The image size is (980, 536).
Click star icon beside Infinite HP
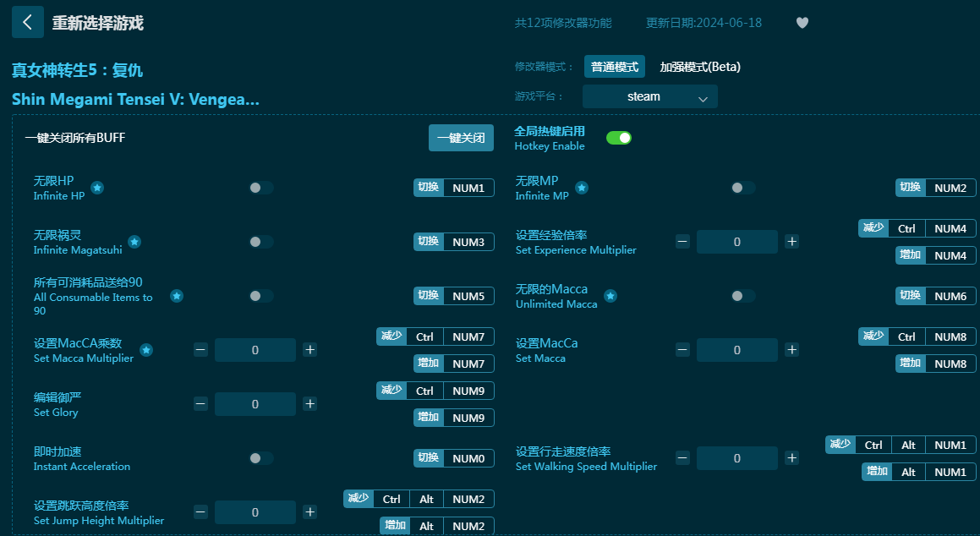97,188
